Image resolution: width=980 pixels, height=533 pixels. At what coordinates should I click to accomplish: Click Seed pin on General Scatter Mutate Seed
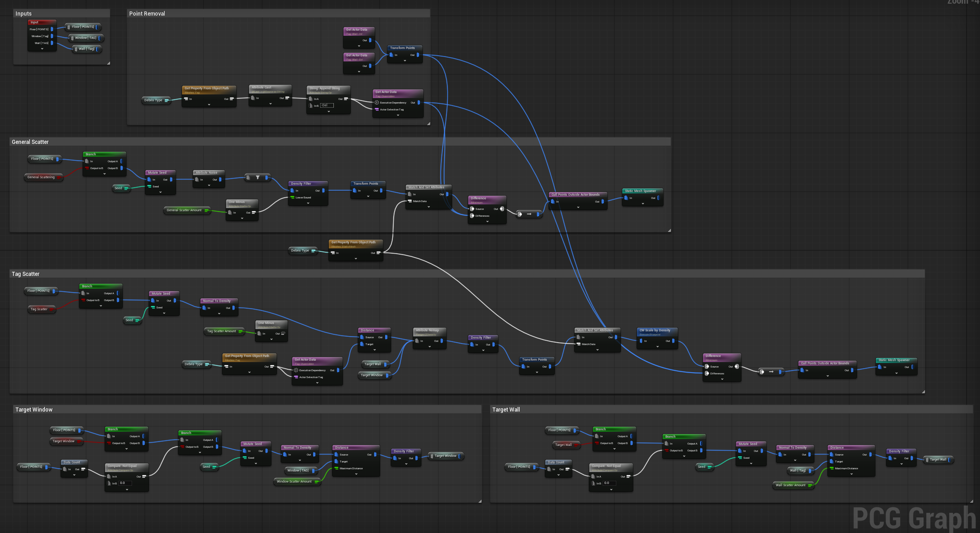click(149, 187)
